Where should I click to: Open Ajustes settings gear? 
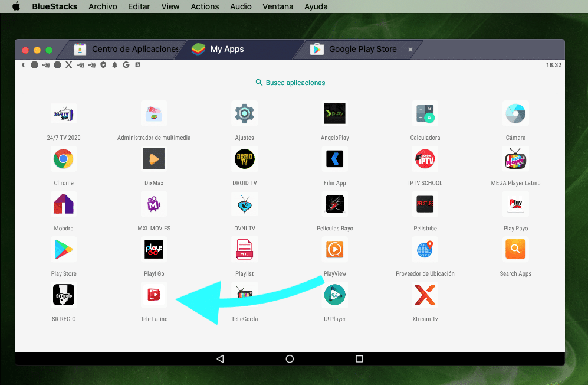pyautogui.click(x=244, y=113)
